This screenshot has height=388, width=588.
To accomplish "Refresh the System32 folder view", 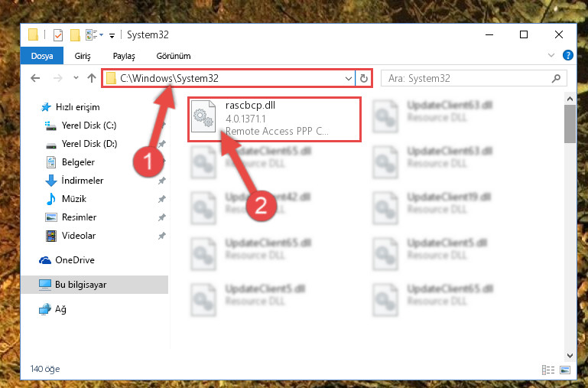I will point(364,78).
